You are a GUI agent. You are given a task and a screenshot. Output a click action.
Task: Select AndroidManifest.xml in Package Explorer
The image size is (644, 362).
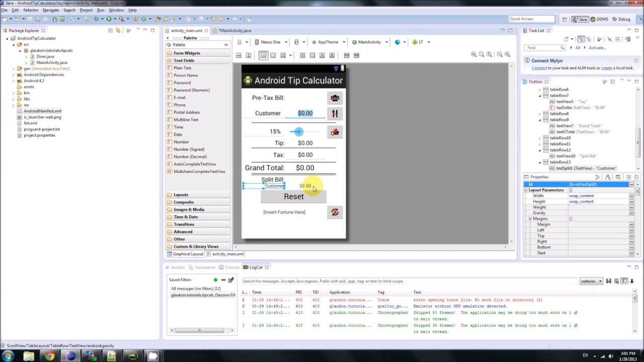point(42,111)
